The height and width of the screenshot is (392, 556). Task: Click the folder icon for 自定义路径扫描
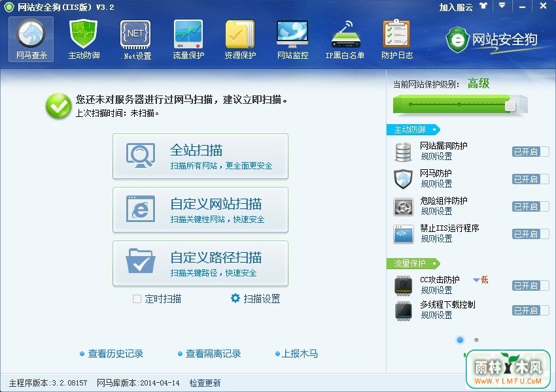tap(141, 261)
